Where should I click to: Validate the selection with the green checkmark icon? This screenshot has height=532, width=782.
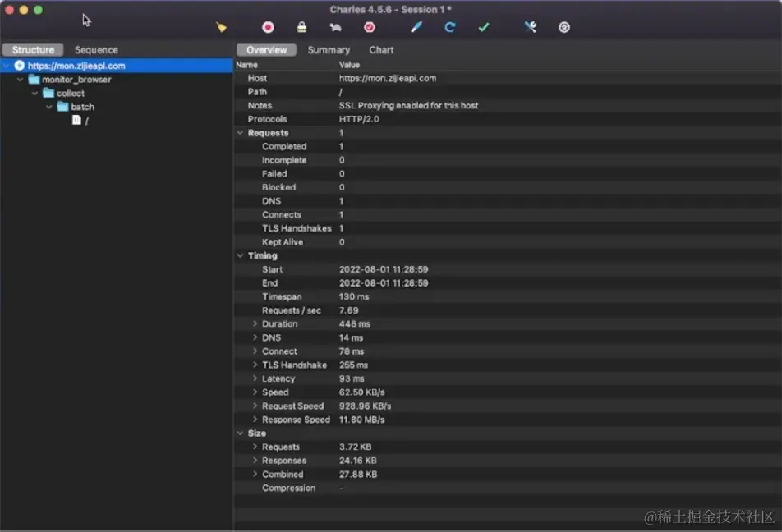pos(484,27)
